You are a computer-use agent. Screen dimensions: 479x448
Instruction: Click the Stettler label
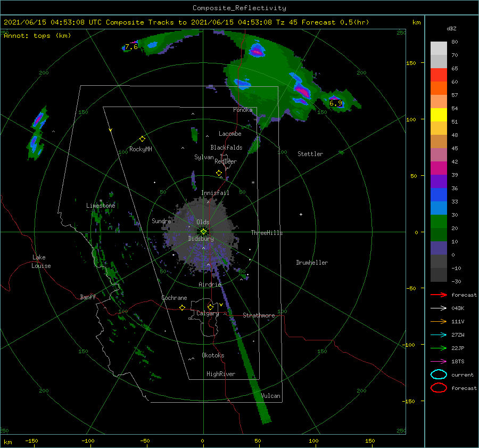310,154
